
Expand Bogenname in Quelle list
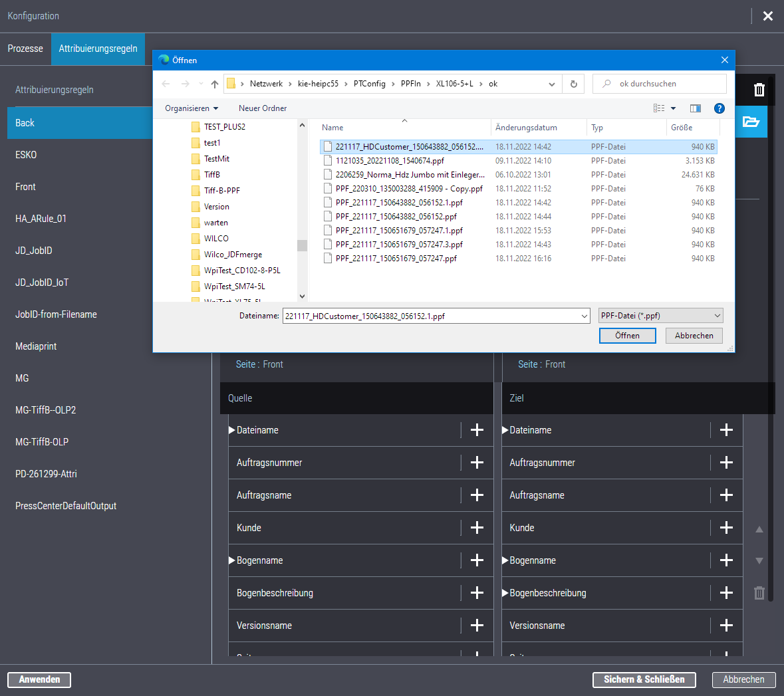click(x=232, y=560)
